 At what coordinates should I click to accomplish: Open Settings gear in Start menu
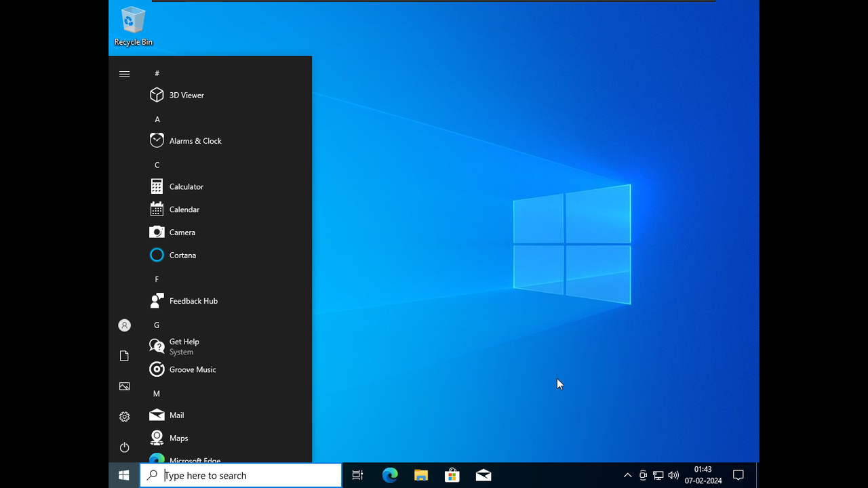pos(124,417)
